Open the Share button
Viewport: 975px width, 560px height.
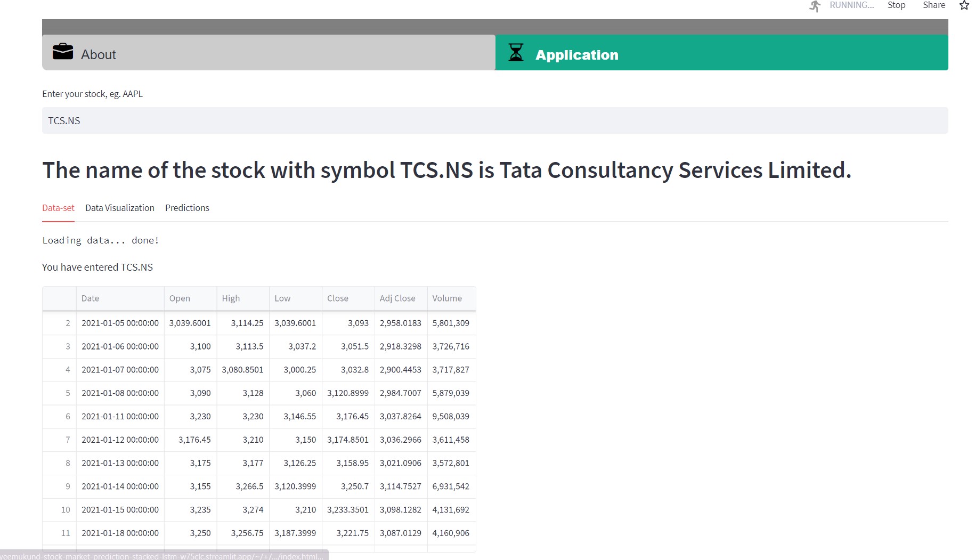click(934, 5)
